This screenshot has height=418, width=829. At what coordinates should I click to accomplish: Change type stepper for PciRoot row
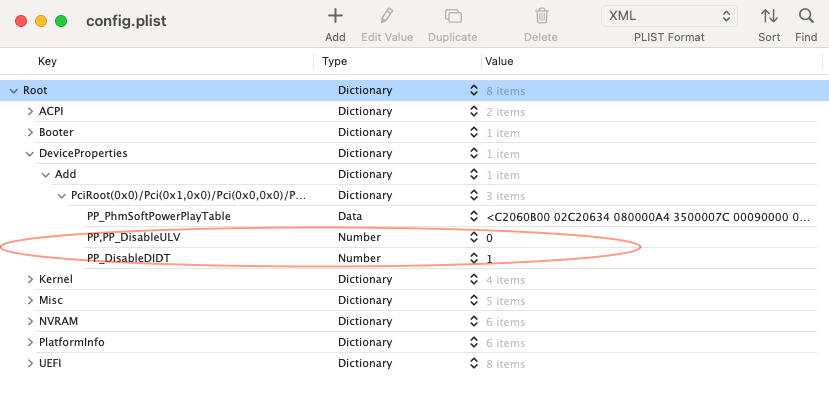pos(474,195)
